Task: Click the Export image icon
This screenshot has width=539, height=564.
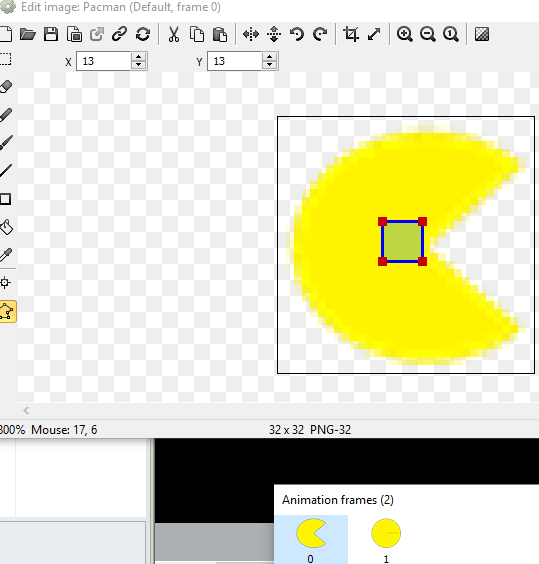Action: click(x=97, y=34)
